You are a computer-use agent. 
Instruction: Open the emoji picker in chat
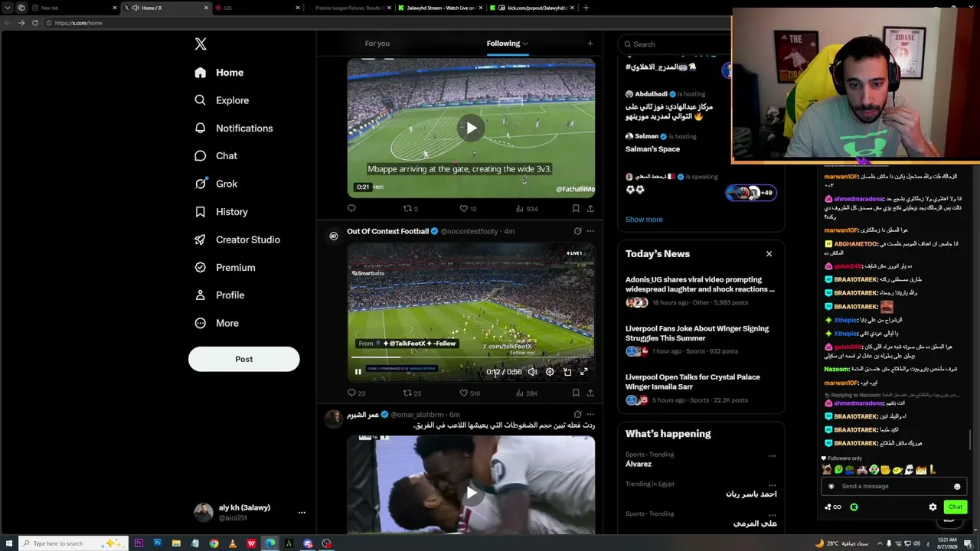(957, 486)
